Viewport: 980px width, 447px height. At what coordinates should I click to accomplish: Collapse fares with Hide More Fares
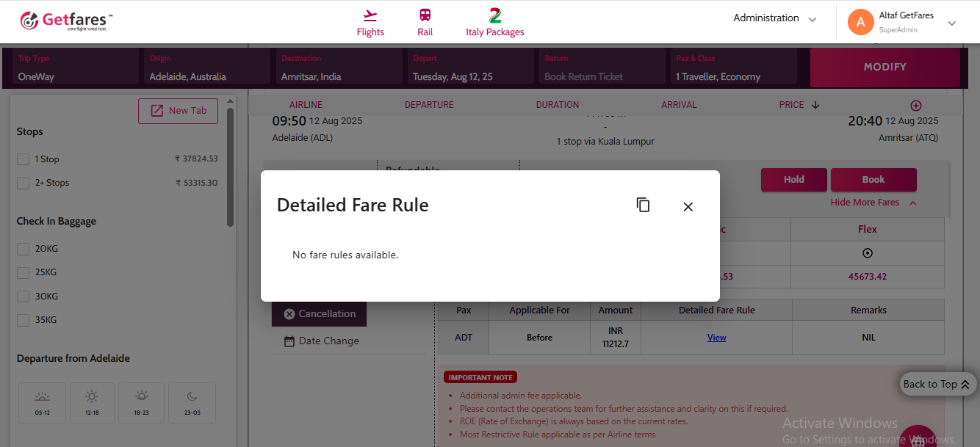click(x=873, y=203)
